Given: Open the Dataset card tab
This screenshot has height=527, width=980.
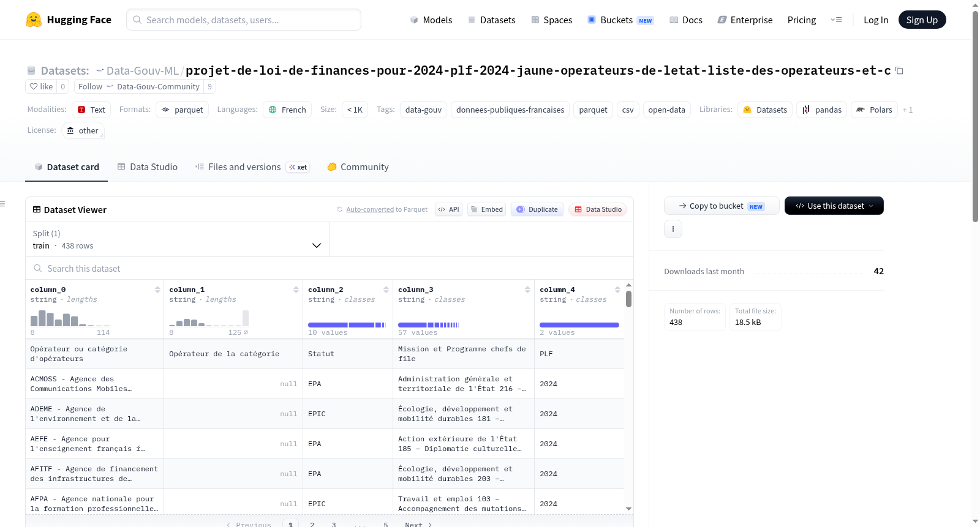Looking at the screenshot, I should click(67, 167).
